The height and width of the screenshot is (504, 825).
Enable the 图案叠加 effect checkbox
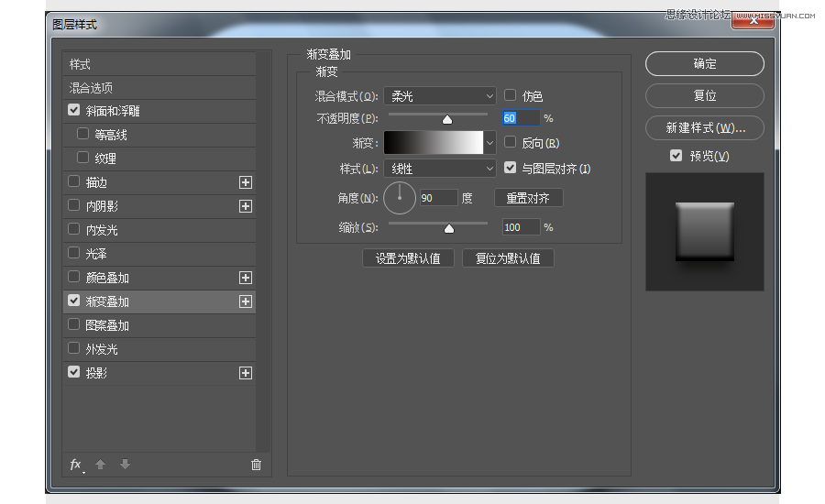[x=73, y=324]
